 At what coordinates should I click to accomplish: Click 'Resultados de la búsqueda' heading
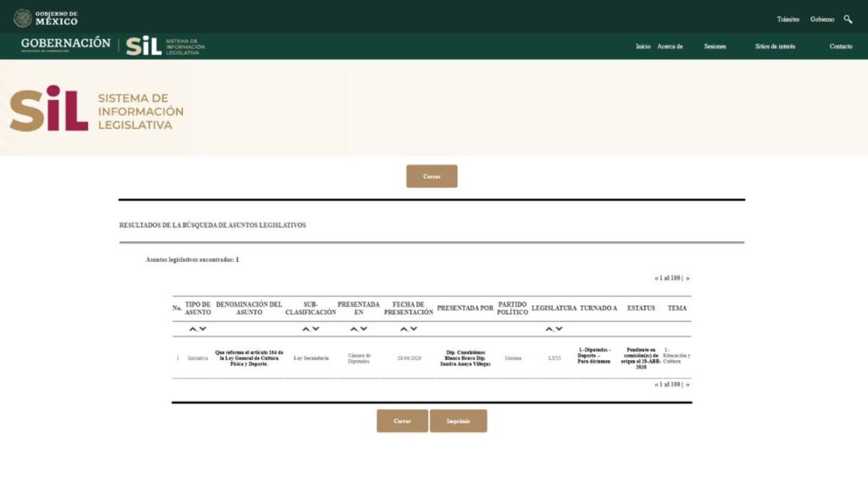[213, 225]
